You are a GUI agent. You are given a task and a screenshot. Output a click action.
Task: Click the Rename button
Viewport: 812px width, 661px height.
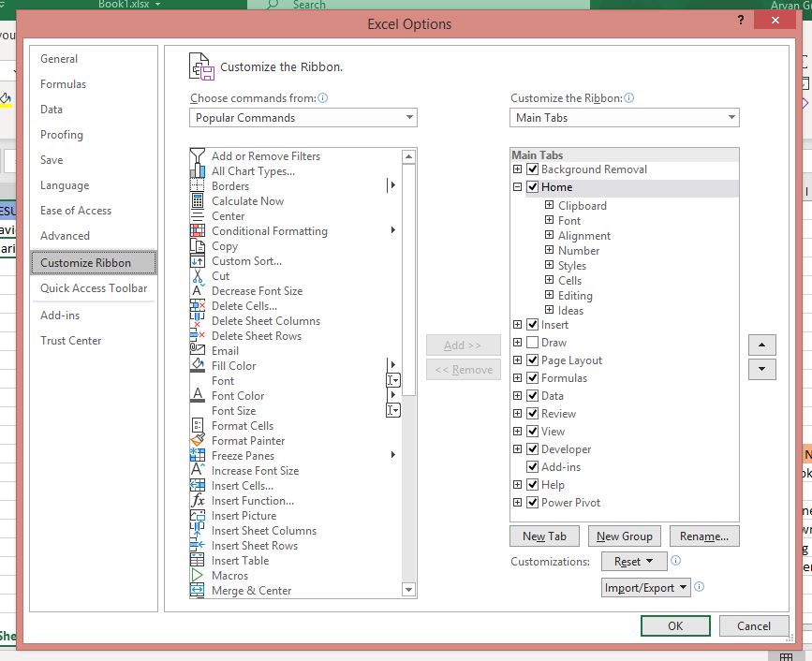(704, 536)
